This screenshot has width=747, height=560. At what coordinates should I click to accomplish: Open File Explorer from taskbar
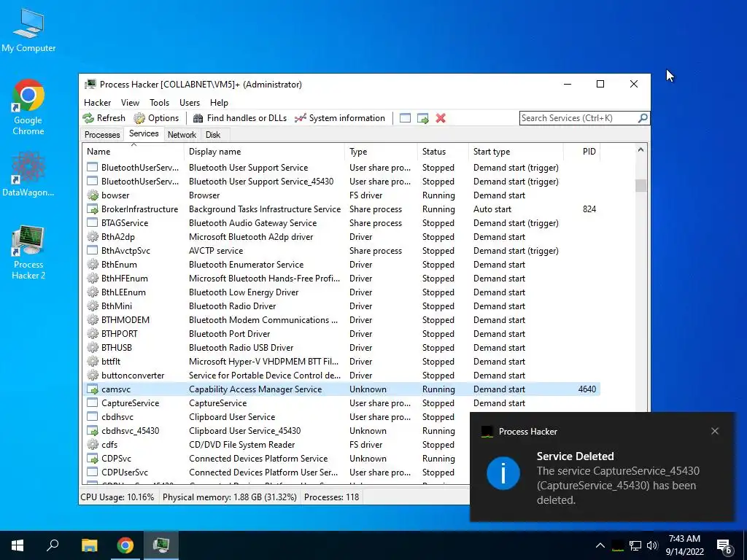[89, 545]
